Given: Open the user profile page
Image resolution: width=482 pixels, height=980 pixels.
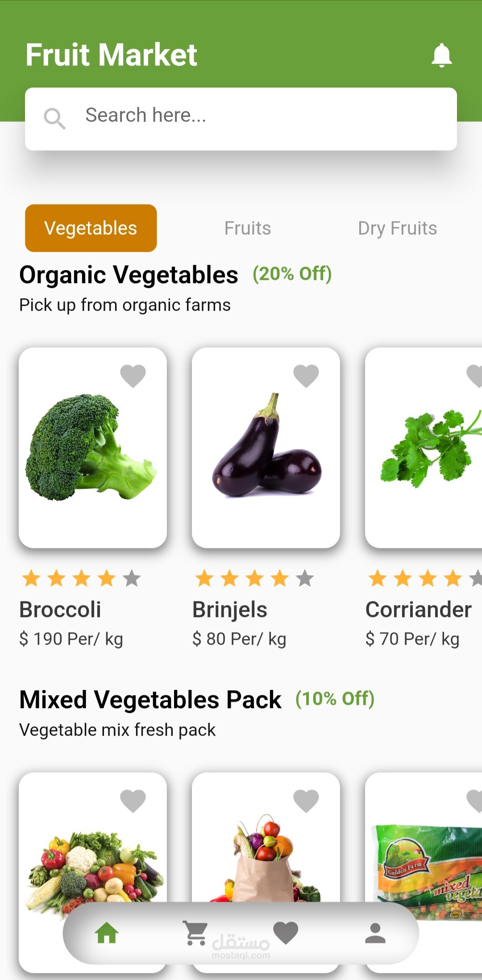Looking at the screenshot, I should click(x=375, y=933).
